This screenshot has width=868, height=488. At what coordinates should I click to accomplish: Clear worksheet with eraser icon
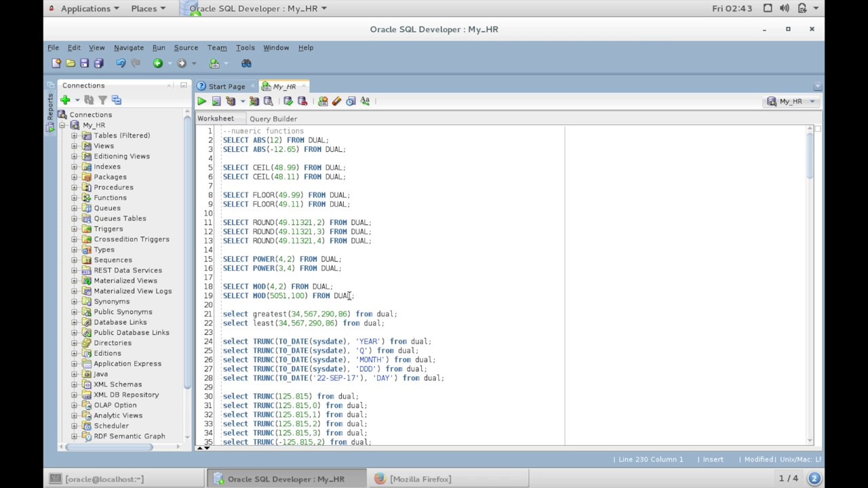[x=336, y=101]
